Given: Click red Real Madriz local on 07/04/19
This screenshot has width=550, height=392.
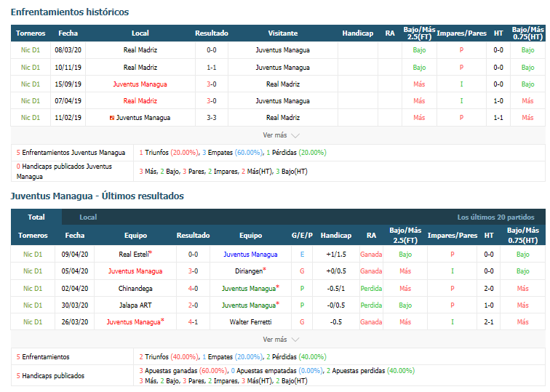Looking at the screenshot, I should pos(140,101).
